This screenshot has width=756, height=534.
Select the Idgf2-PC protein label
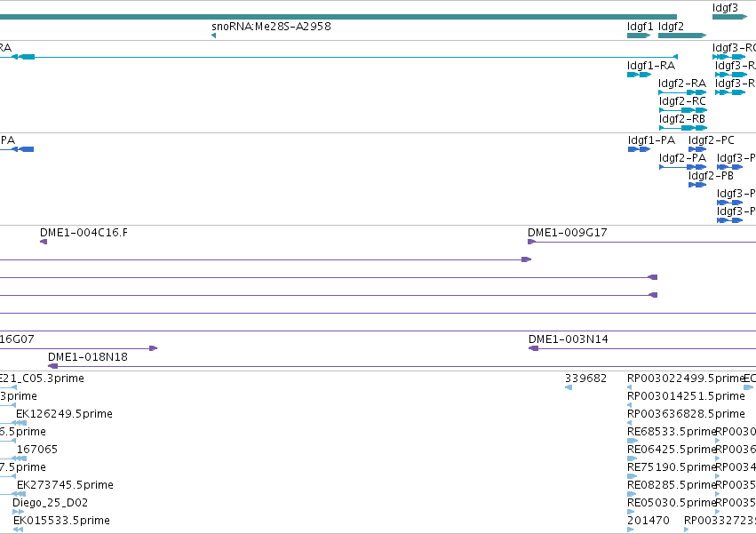click(x=712, y=140)
